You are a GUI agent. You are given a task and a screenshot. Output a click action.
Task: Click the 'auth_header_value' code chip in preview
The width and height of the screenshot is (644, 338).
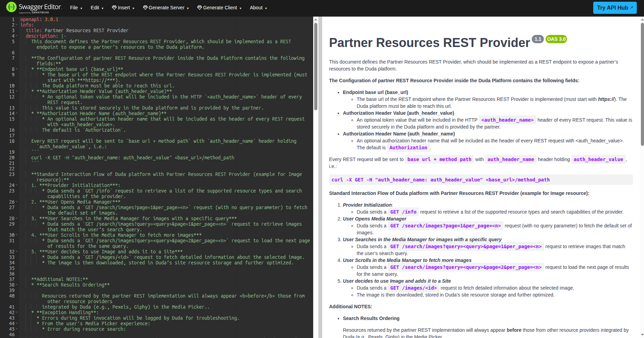[598, 159]
